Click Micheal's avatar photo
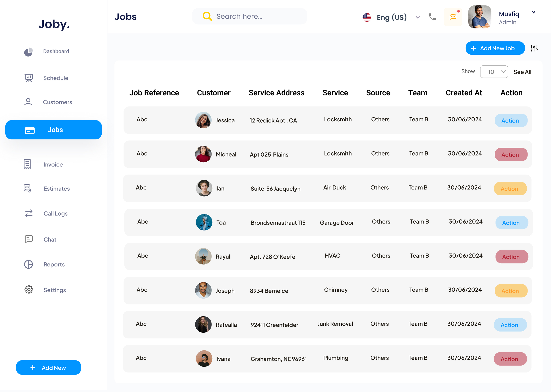The image size is (551, 392). (203, 154)
